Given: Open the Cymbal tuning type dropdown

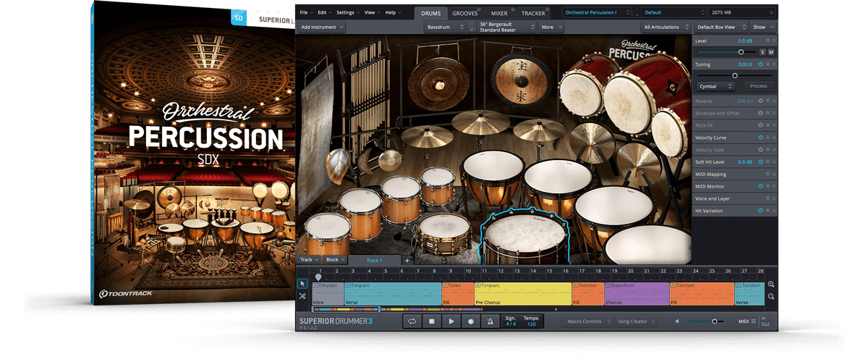Looking at the screenshot, I should [715, 86].
